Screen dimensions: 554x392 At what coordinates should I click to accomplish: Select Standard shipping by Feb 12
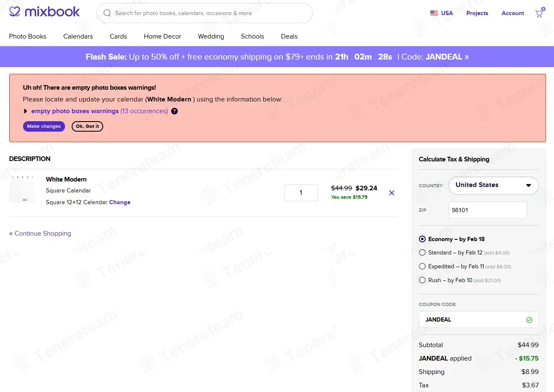pos(422,252)
